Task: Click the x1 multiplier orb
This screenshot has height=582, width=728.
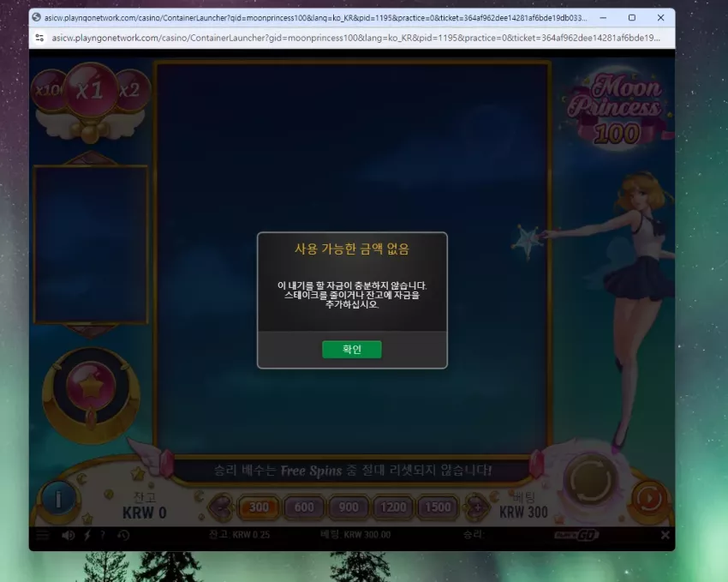Action: 90,90
